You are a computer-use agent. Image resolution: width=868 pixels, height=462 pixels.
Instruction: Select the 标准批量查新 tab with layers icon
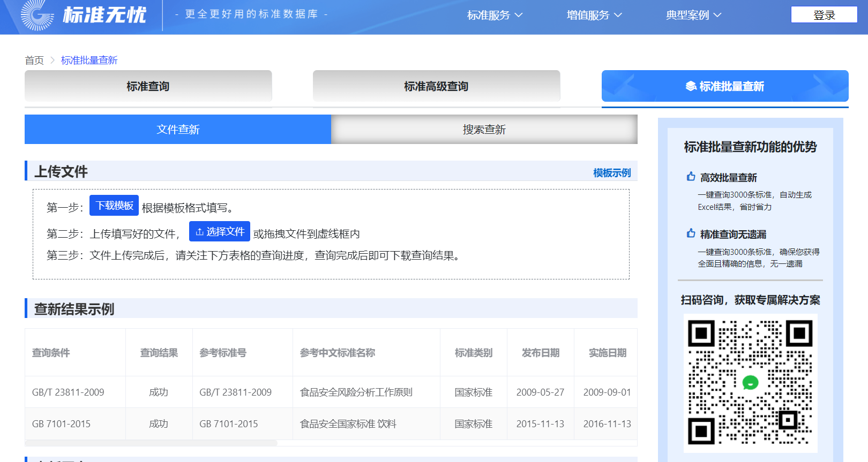[x=725, y=86]
